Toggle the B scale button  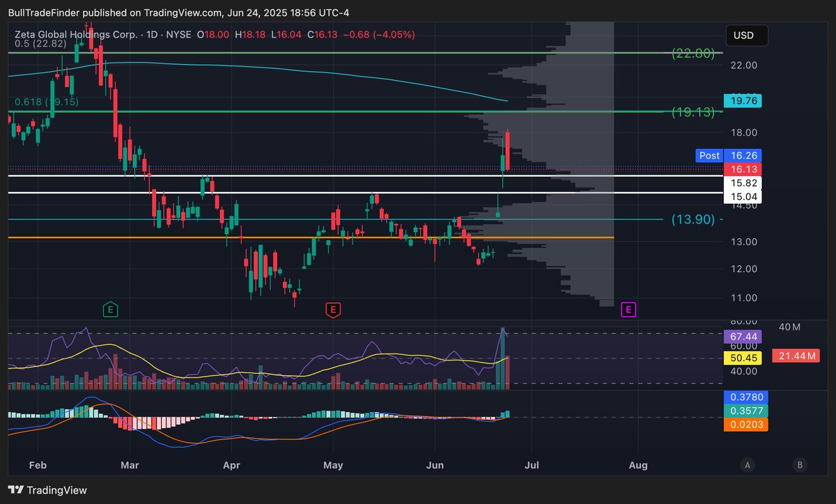coord(800,465)
